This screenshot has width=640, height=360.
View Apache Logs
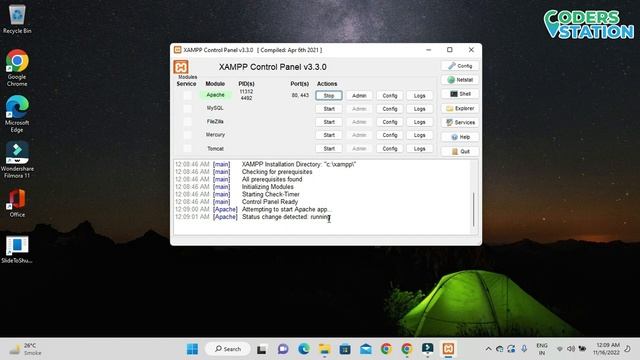tap(420, 96)
